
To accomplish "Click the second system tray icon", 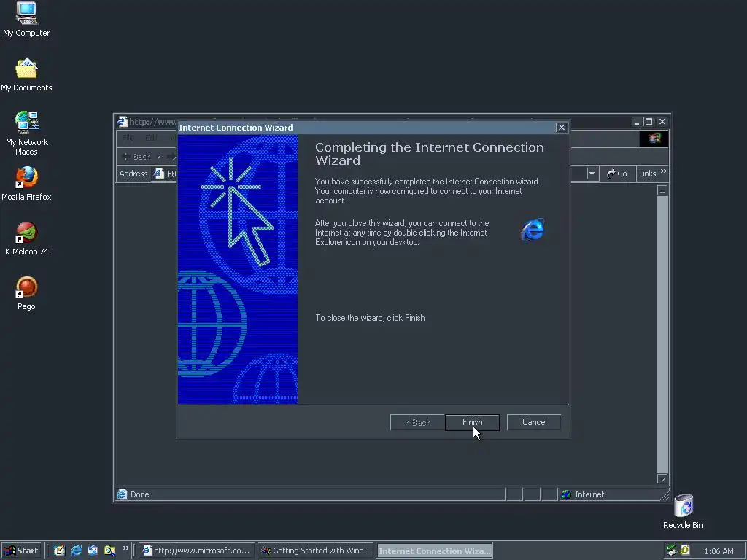I will click(x=684, y=551).
